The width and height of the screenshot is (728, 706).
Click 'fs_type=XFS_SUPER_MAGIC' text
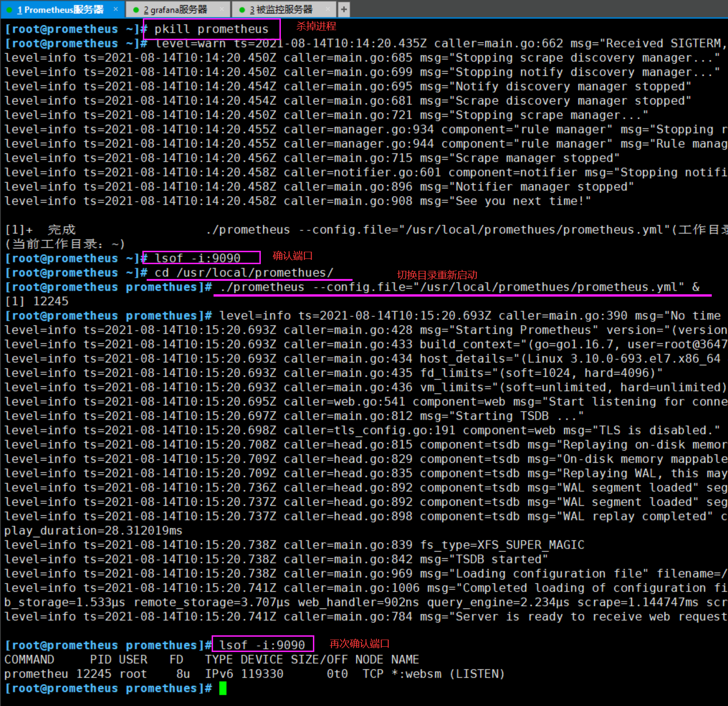(x=502, y=545)
